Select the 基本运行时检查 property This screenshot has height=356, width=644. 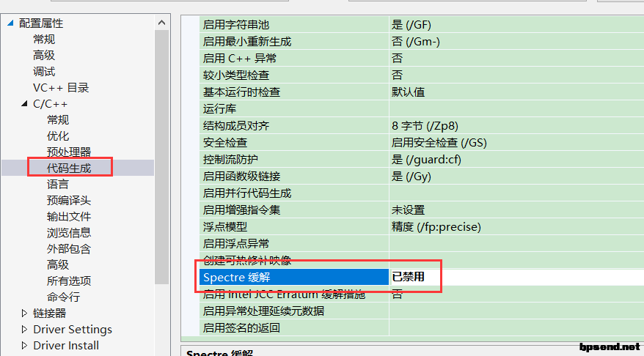click(x=241, y=92)
